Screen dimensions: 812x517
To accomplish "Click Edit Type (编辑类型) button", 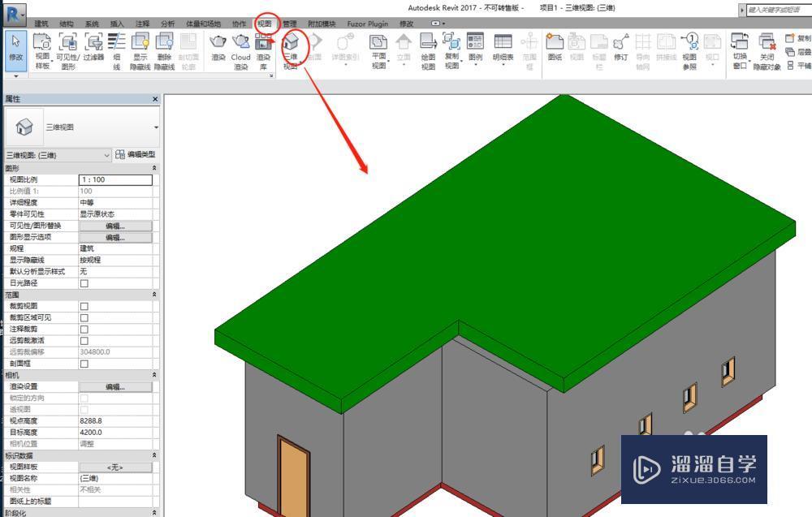I will point(135,154).
